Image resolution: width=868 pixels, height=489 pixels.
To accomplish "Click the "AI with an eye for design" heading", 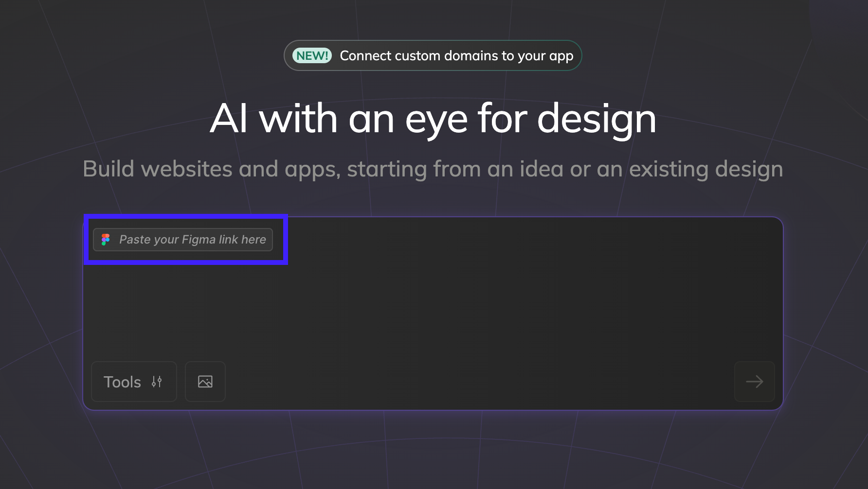I will 433,119.
